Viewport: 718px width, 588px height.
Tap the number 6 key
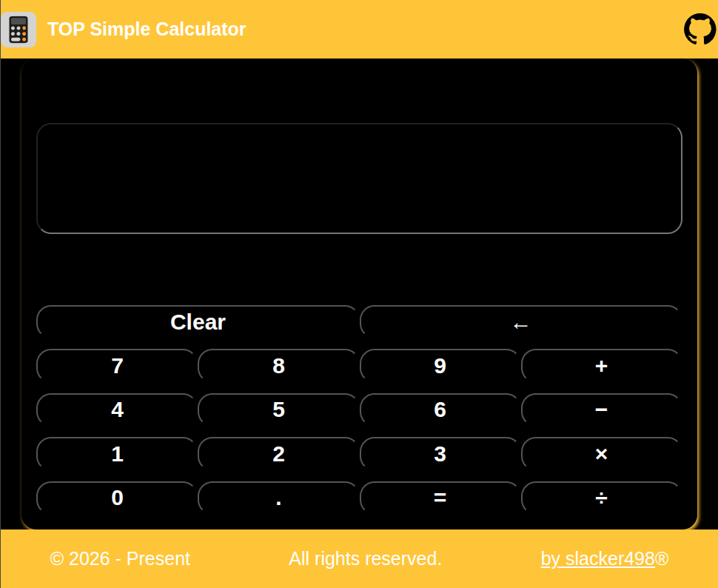coord(440,410)
